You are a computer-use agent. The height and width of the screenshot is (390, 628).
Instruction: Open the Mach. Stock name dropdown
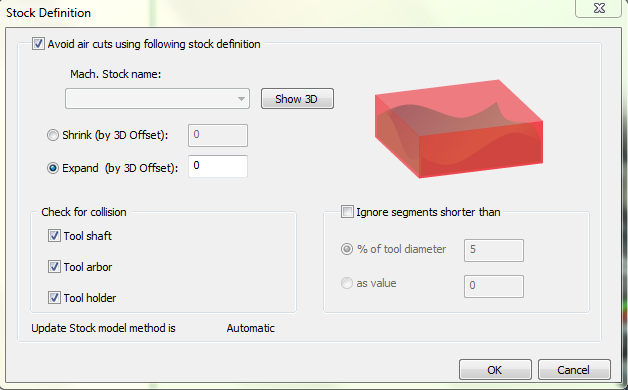click(157, 99)
